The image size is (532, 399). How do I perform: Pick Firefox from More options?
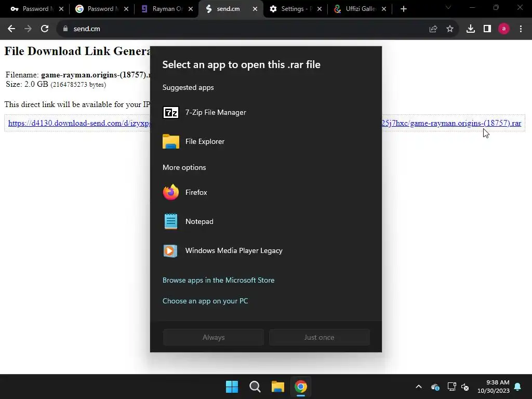265,192
